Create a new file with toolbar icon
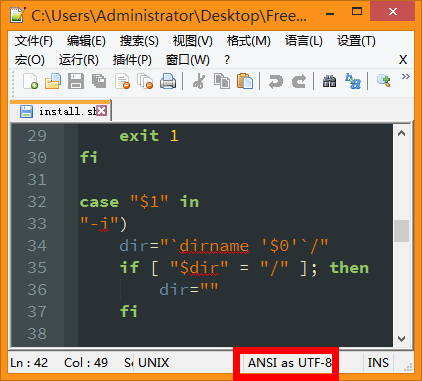Screen dimensions: 422x381 coord(30,81)
